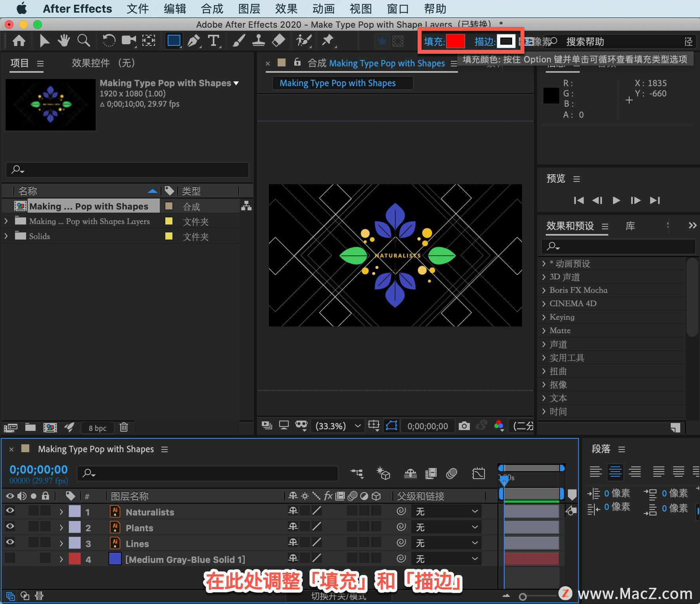Open the magnification ratio (33.3%) dropdown
Screen dimensions: 700x604
click(x=337, y=426)
